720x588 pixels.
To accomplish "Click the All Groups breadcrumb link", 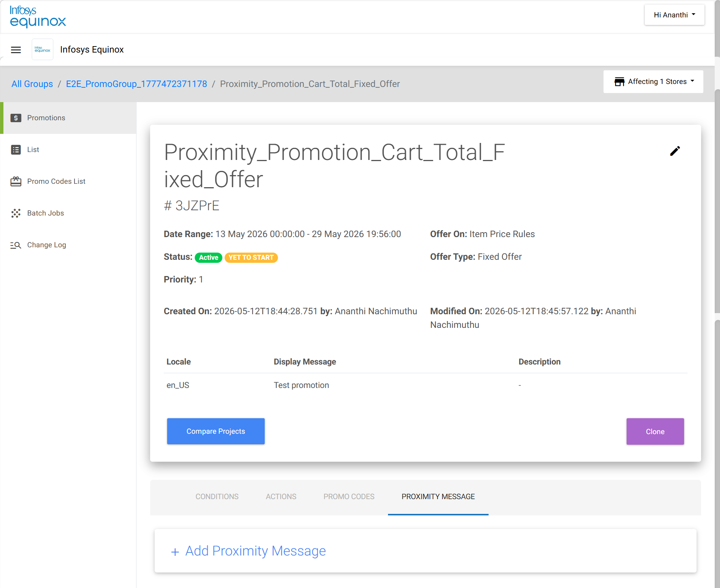I will pos(32,84).
